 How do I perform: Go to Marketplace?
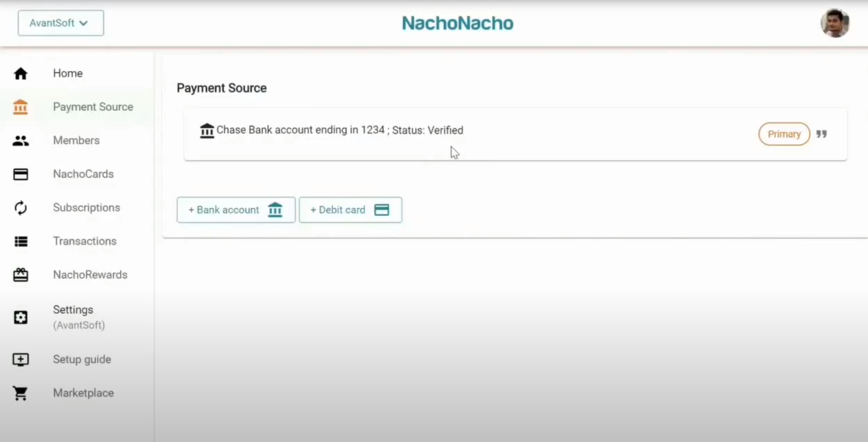83,393
